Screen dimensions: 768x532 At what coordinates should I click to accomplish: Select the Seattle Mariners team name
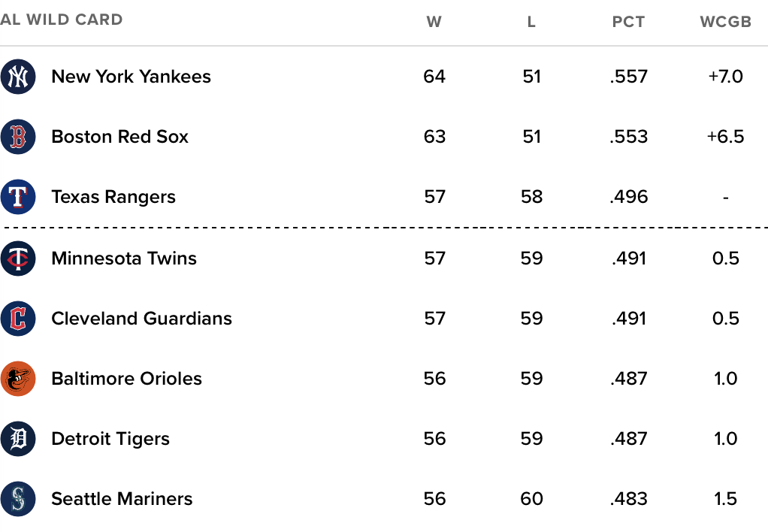122,499
